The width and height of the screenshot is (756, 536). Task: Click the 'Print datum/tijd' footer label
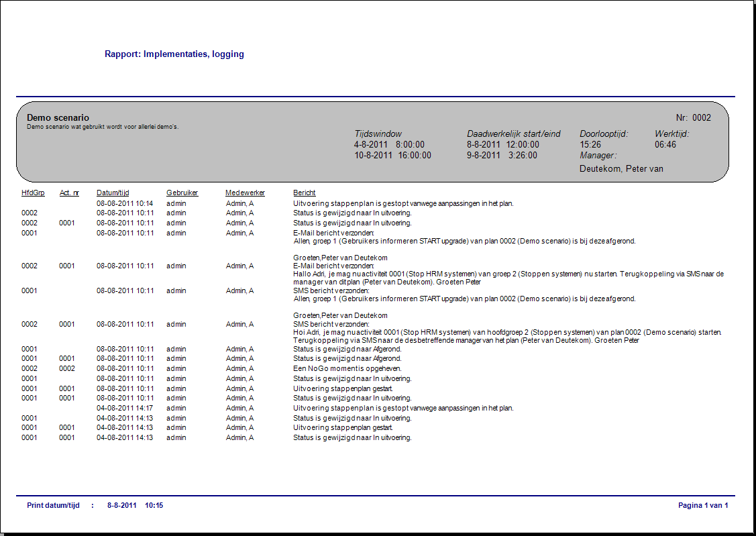pos(53,505)
